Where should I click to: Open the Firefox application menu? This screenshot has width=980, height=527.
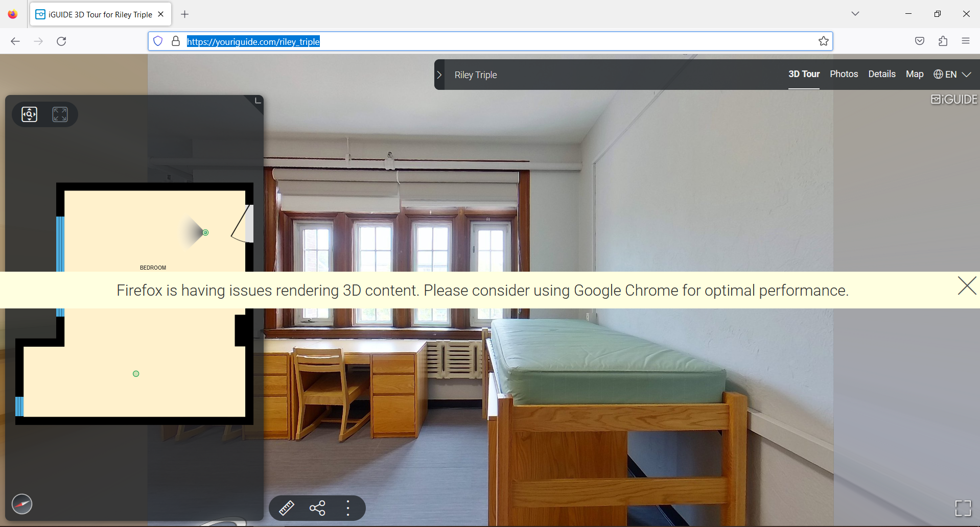(x=966, y=41)
